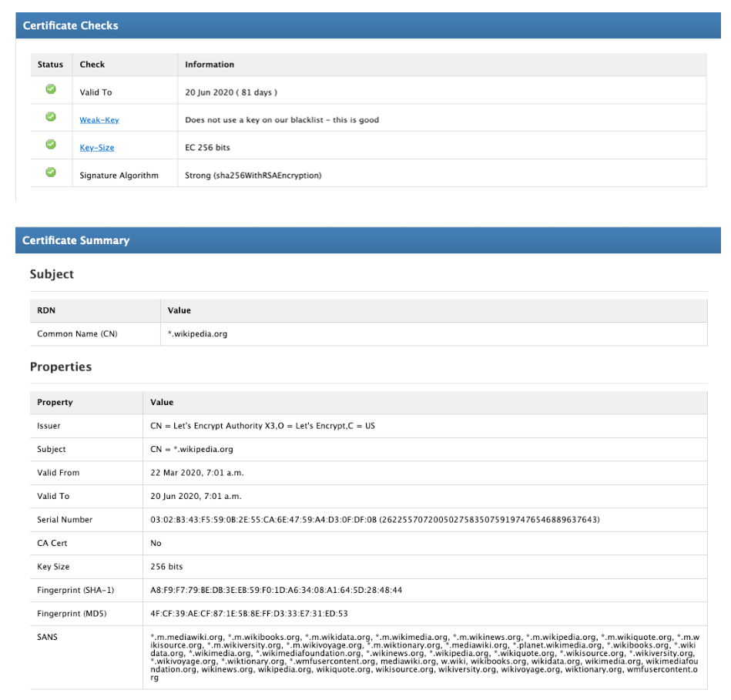The height and width of the screenshot is (700, 731).
Task: Click the Information column header
Action: click(210, 65)
